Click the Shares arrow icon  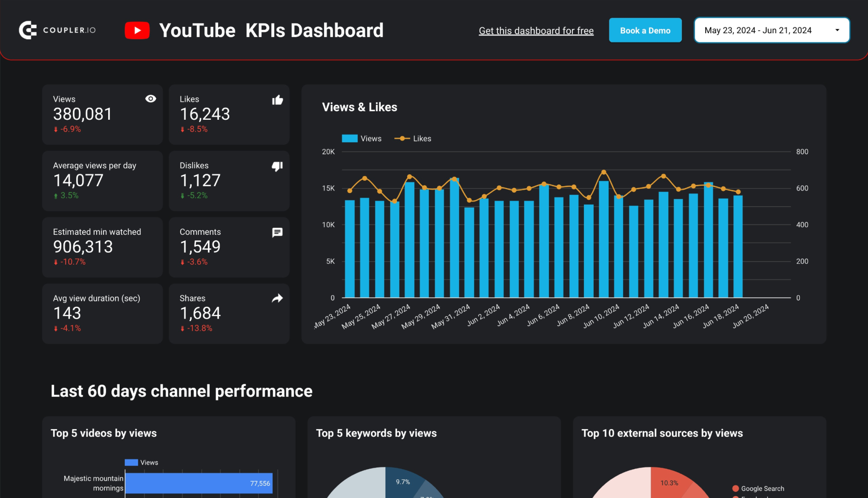tap(277, 298)
